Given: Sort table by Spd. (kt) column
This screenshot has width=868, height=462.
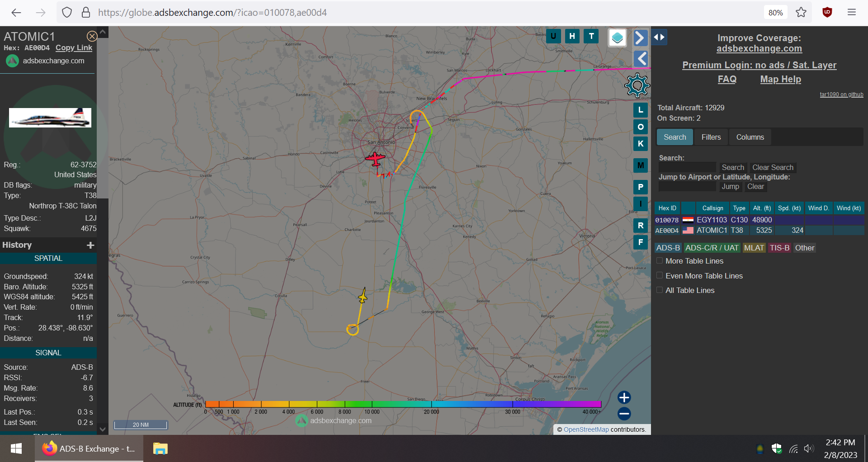Looking at the screenshot, I should (789, 208).
